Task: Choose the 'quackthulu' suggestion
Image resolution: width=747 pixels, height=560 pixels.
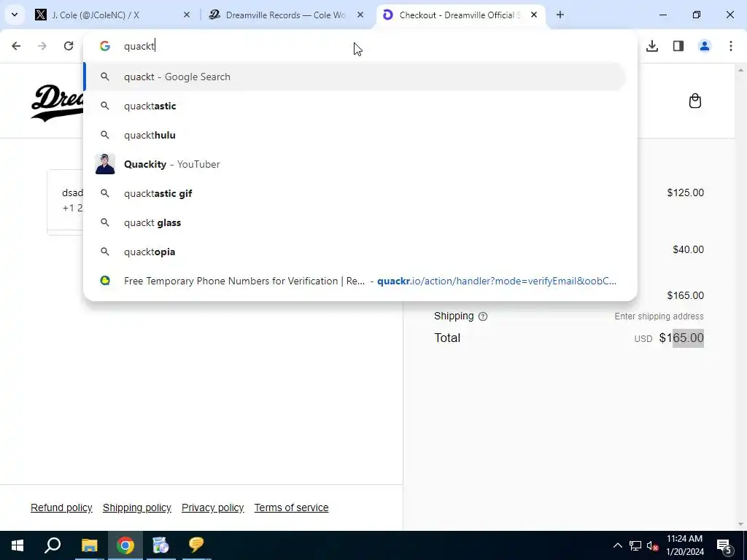Action: 355,135
